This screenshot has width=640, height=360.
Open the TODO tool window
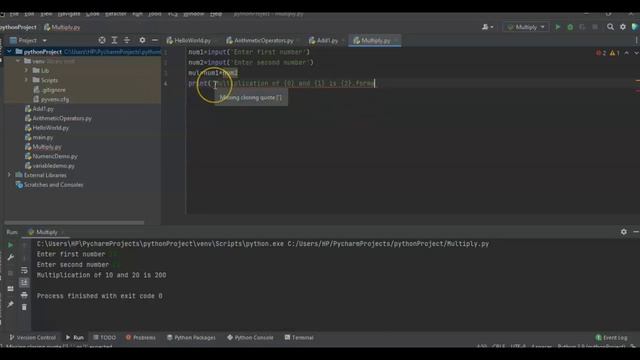[x=104, y=338]
